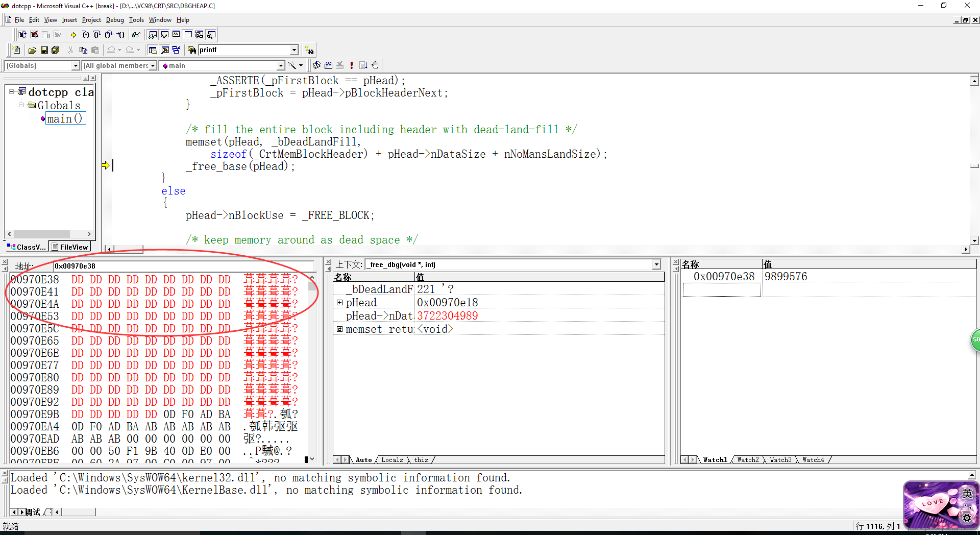
Task: Switch to the FileView tab
Action: [x=70, y=247]
